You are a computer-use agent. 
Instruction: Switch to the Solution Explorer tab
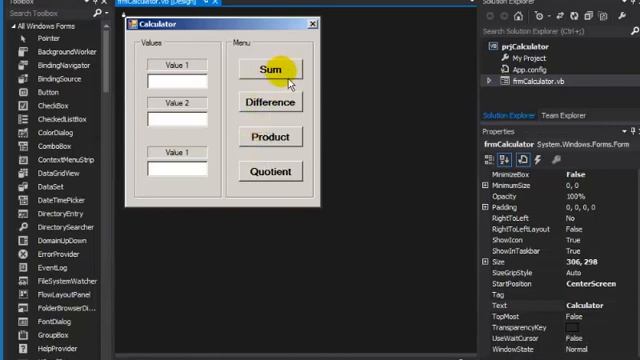click(x=509, y=116)
